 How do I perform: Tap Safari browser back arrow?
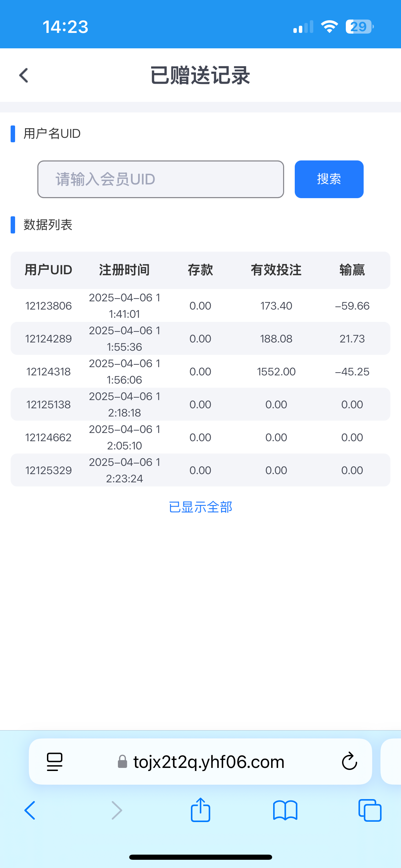tap(30, 810)
